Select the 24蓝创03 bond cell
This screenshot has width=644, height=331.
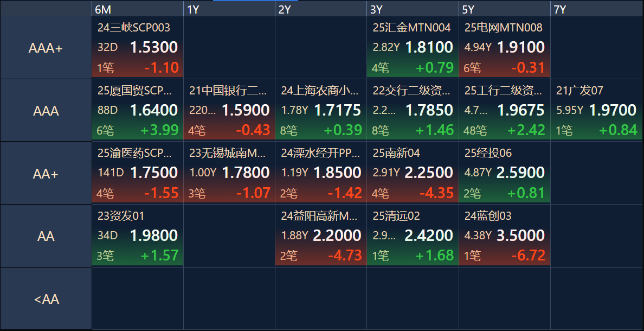(x=504, y=235)
